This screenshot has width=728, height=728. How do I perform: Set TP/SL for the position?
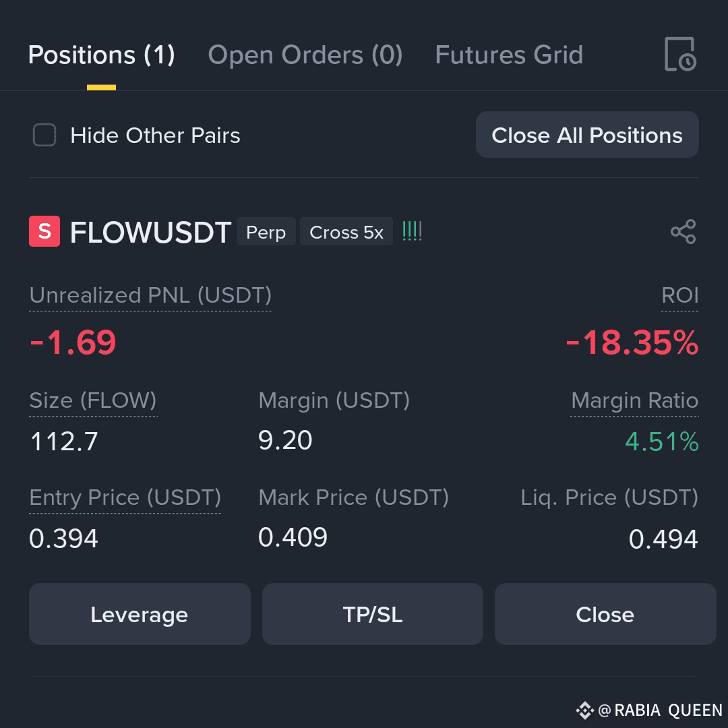[372, 614]
